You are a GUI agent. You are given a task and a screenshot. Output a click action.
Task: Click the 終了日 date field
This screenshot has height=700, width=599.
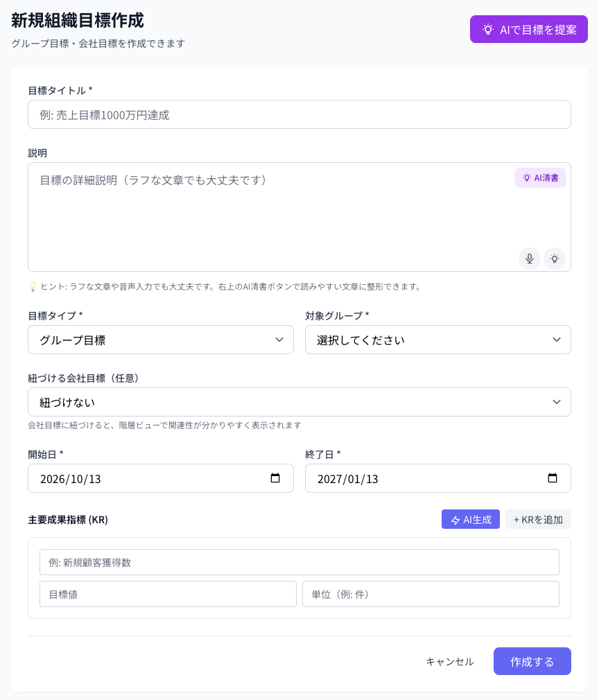(x=437, y=478)
